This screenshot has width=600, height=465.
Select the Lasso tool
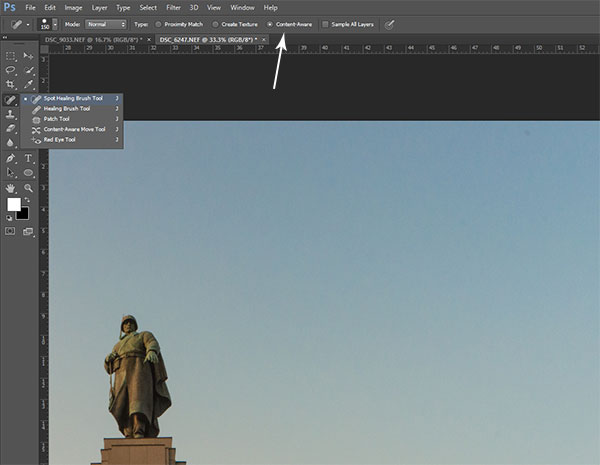[x=10, y=71]
